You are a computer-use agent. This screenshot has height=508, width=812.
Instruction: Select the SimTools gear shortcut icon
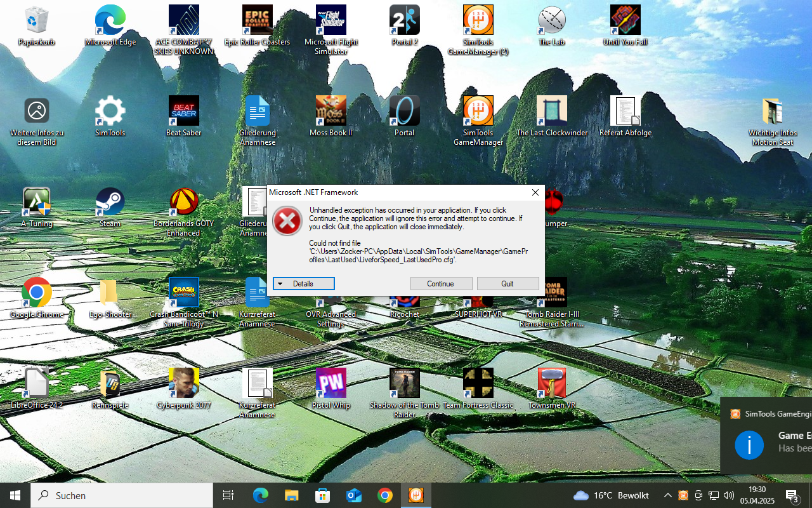(110, 117)
